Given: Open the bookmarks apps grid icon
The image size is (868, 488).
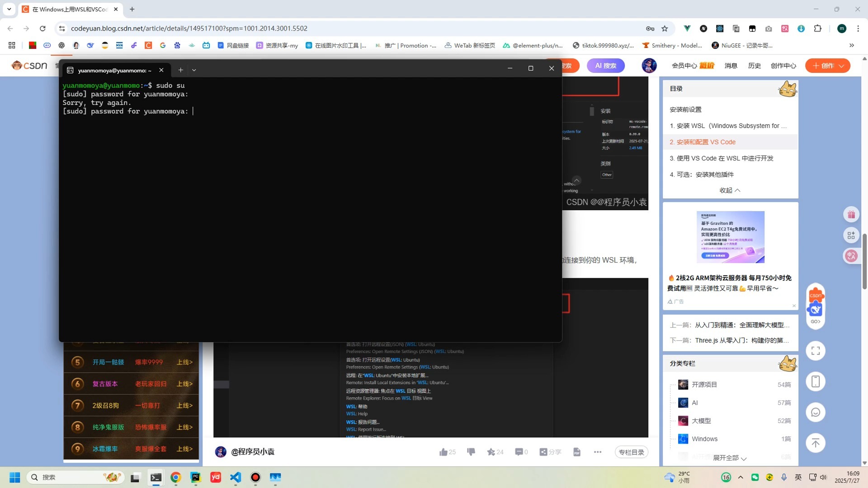Looking at the screenshot, I should coord(12,45).
